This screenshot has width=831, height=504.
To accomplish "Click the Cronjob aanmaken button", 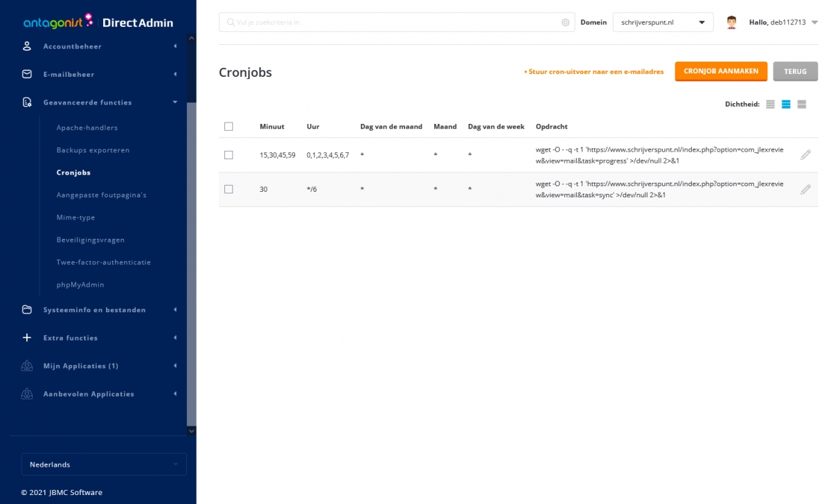I will tap(721, 71).
